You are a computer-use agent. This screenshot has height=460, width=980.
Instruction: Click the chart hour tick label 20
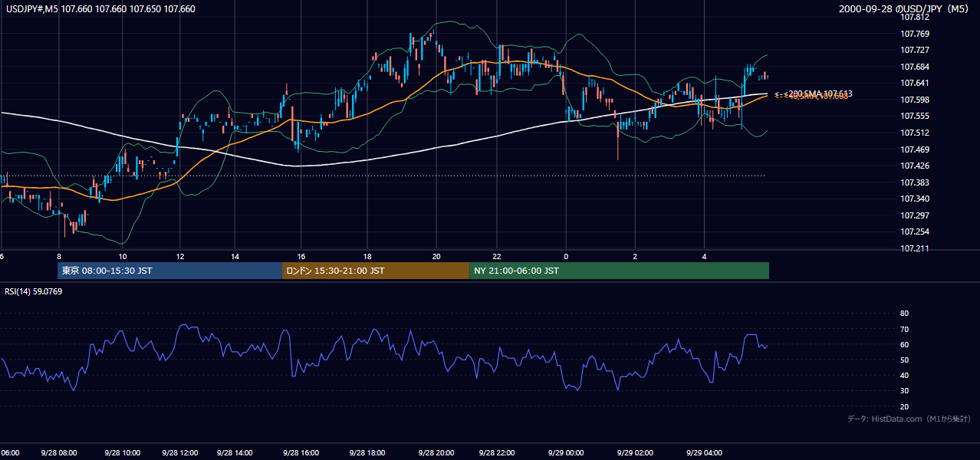pyautogui.click(x=436, y=256)
